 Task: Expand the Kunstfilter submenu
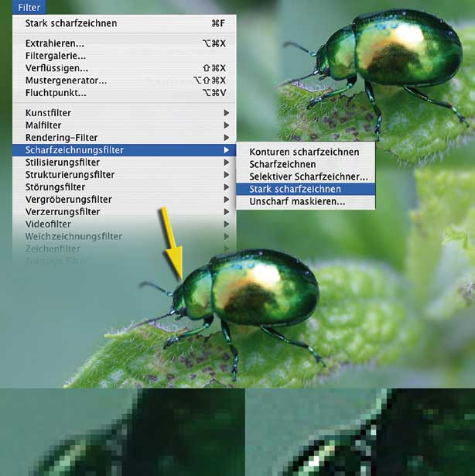click(124, 113)
